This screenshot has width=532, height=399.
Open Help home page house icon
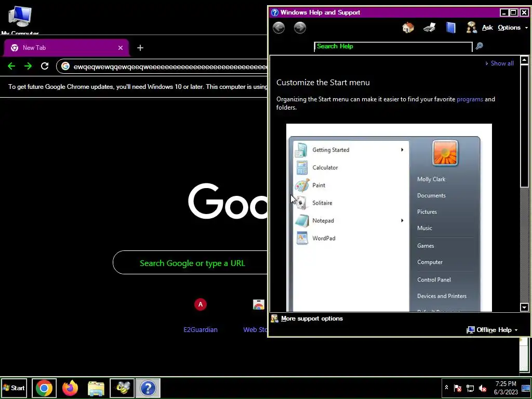408,28
